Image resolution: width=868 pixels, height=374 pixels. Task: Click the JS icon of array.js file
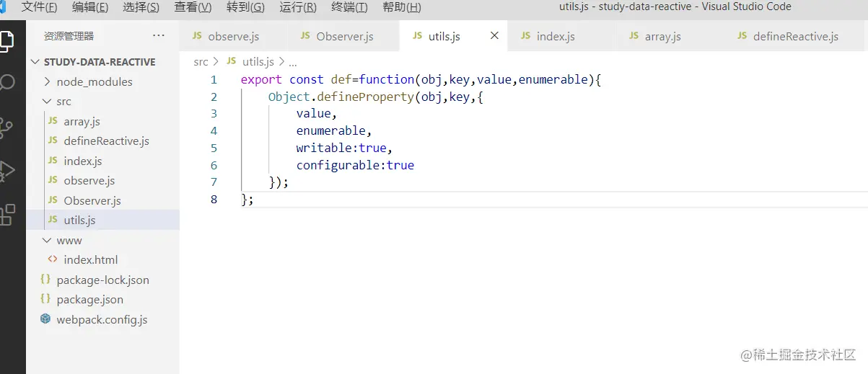coord(53,122)
